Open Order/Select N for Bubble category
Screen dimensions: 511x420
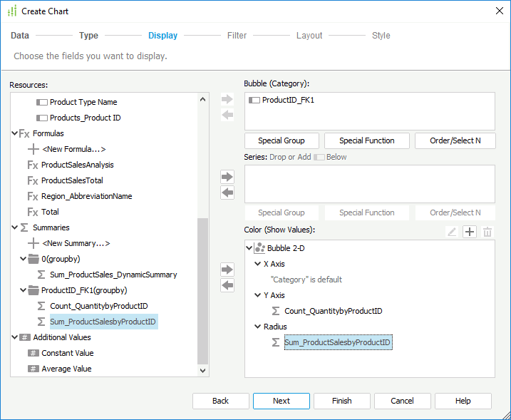455,140
